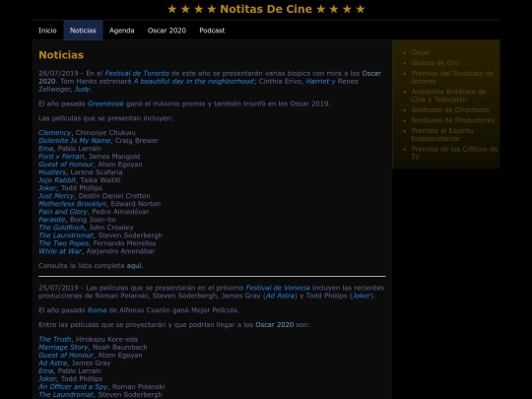532x399 pixels.
Task: Click the 'aquí' complete list link
Action: 134,266
